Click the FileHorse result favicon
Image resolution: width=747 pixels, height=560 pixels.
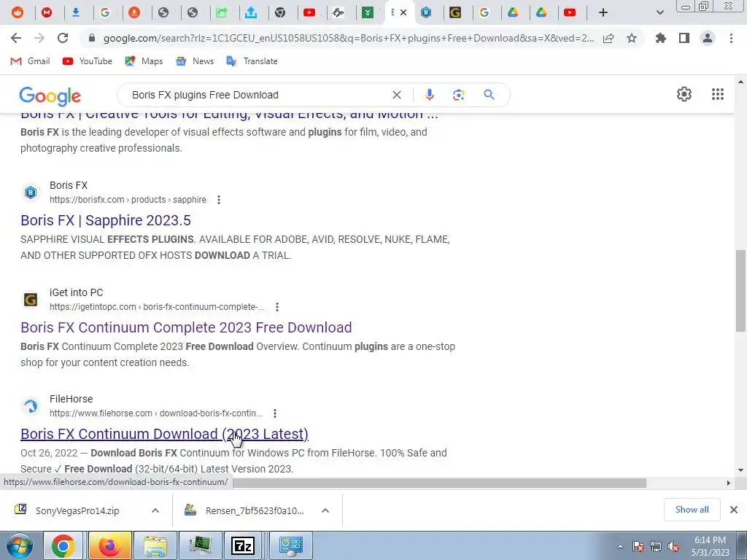click(31, 406)
